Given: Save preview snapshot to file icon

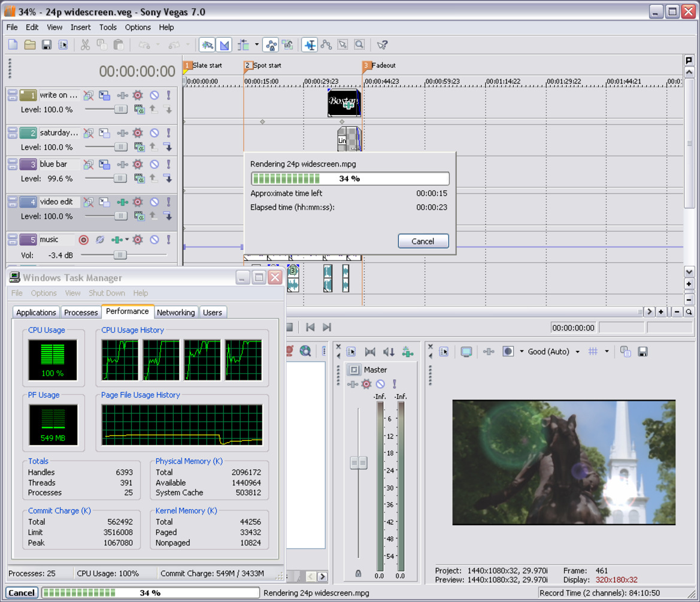Looking at the screenshot, I should coord(643,352).
